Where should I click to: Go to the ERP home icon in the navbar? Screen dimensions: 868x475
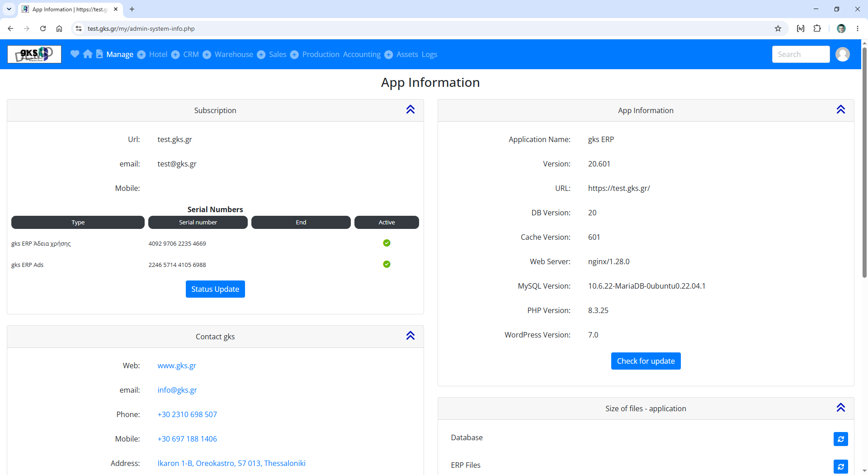[x=88, y=54]
